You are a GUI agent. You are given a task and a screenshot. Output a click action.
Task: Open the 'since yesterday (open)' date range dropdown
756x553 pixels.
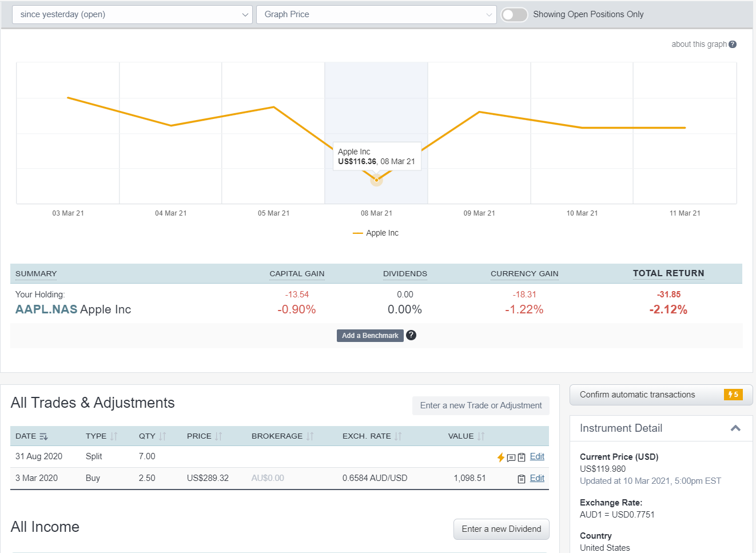point(132,15)
